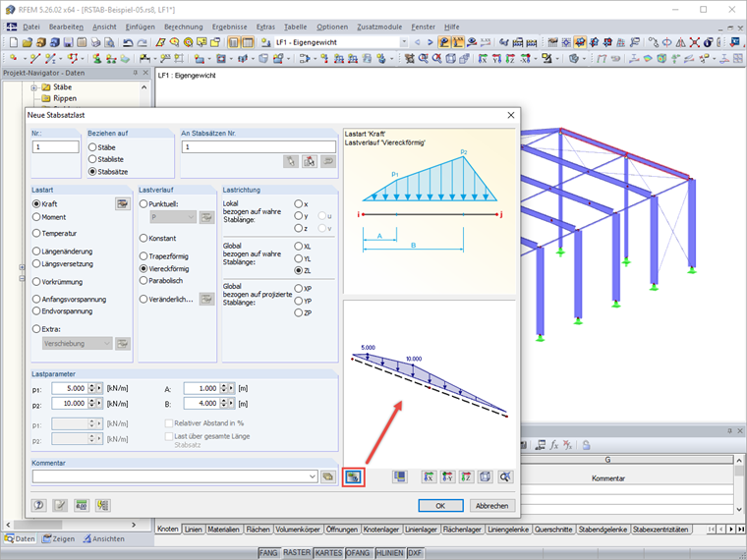Image resolution: width=747 pixels, height=560 pixels.
Task: Click the units and decimal places icon in the dialog
Action: (82, 505)
